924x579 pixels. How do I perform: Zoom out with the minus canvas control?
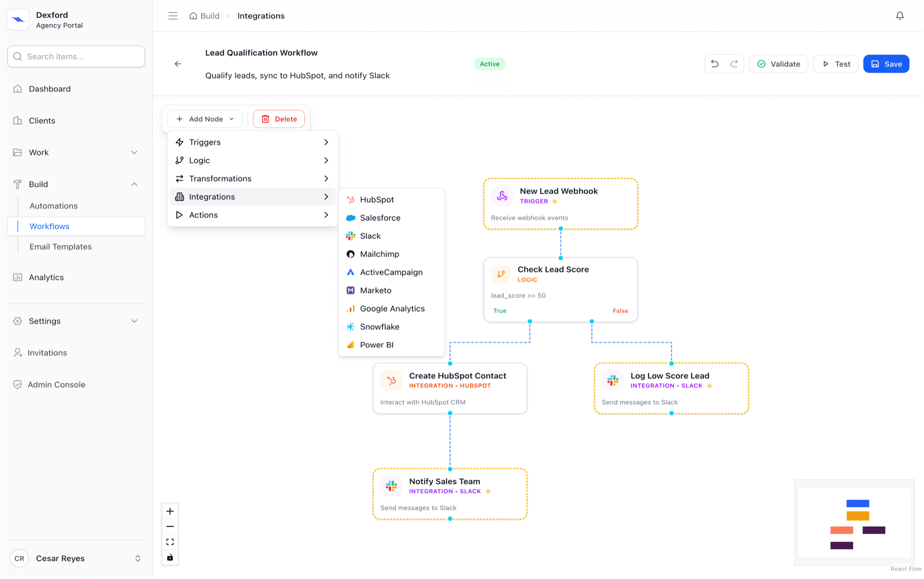tap(170, 527)
